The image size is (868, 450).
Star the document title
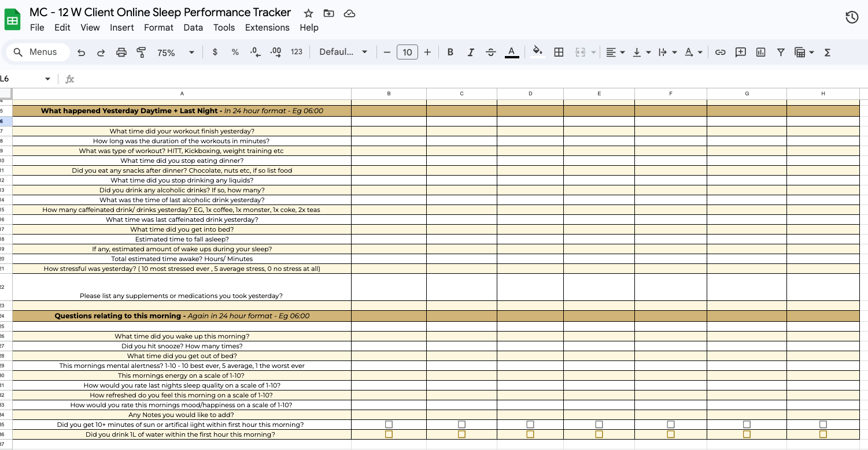click(308, 13)
